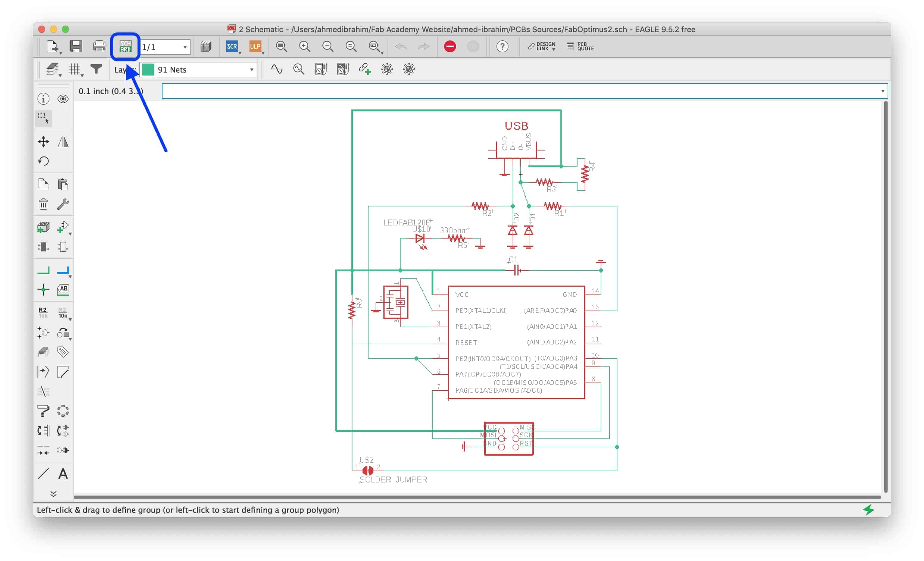Select the Text A tool

pos(63,474)
